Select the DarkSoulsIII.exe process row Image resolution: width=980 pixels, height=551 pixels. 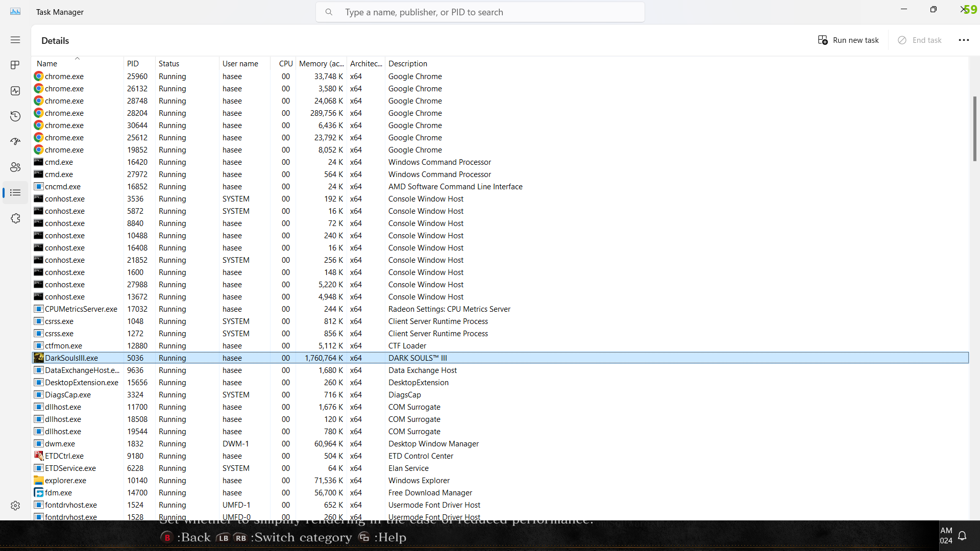point(71,358)
